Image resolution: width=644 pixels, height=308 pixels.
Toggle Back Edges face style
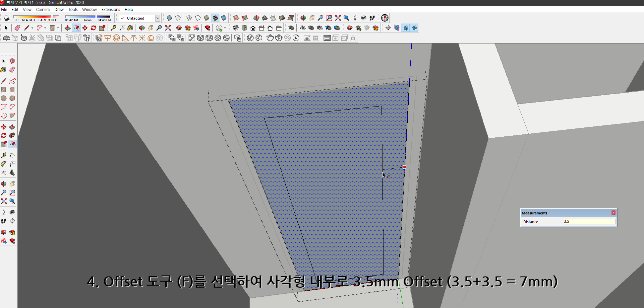(178, 18)
